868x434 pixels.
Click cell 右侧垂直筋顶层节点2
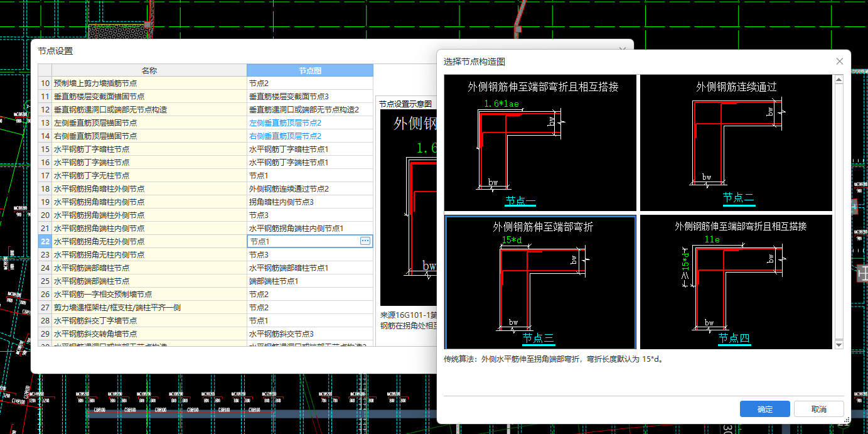coord(310,136)
